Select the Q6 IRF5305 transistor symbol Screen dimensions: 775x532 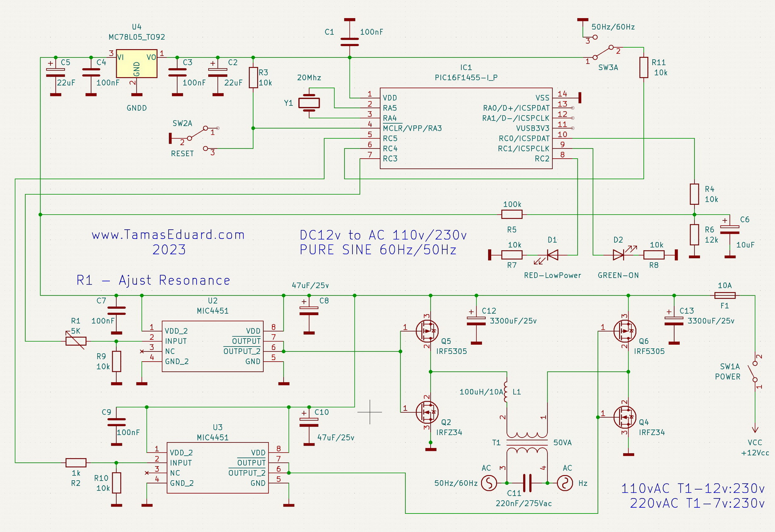[x=624, y=331]
